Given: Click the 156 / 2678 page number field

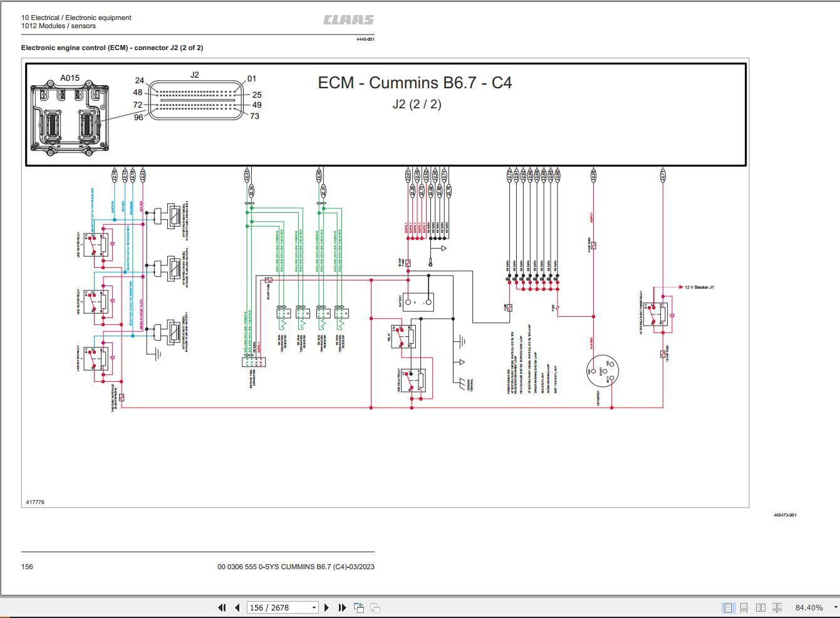Looking at the screenshot, I should (277, 607).
